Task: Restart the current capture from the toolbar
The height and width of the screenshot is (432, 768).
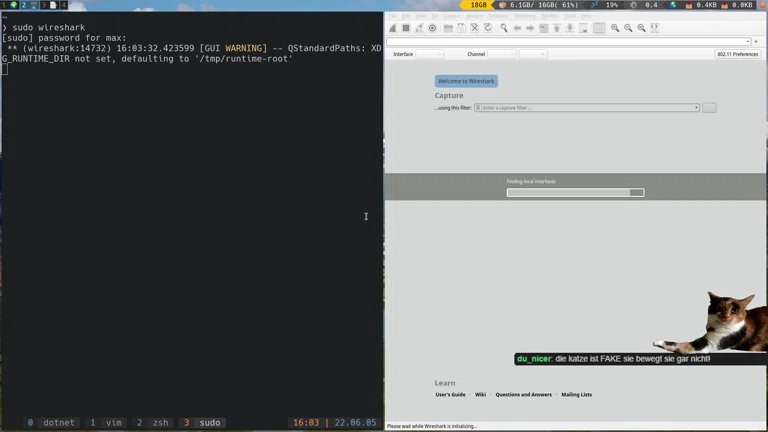Action: point(419,28)
